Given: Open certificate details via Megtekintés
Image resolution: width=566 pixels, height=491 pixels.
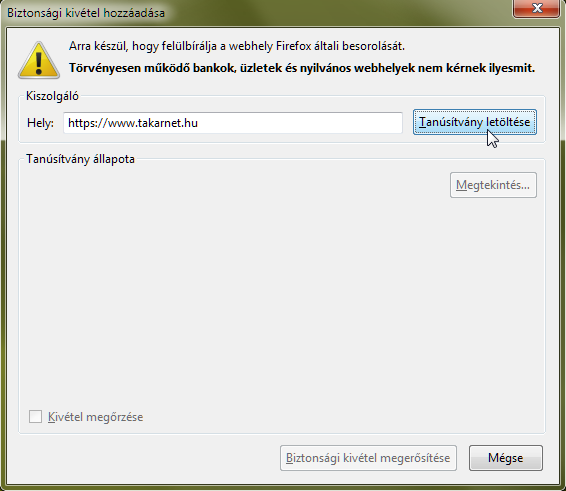Looking at the screenshot, I should (x=493, y=185).
